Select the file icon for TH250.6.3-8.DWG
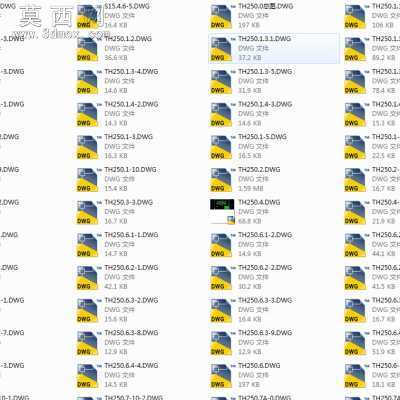 point(87,343)
